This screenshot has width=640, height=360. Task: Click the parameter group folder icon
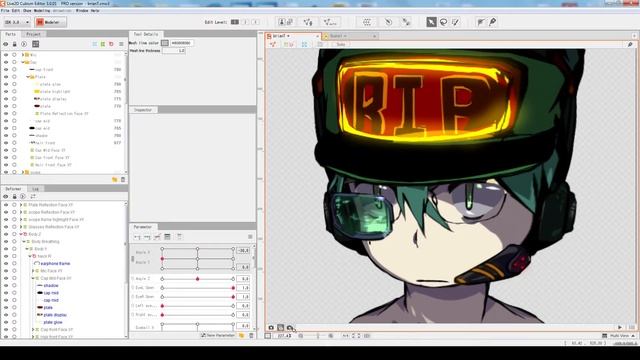[242, 336]
